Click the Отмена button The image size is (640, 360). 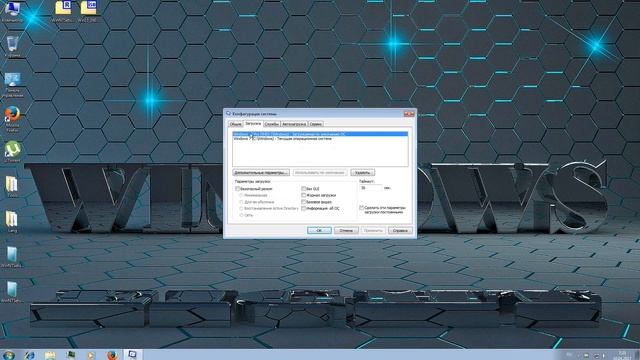tap(346, 231)
